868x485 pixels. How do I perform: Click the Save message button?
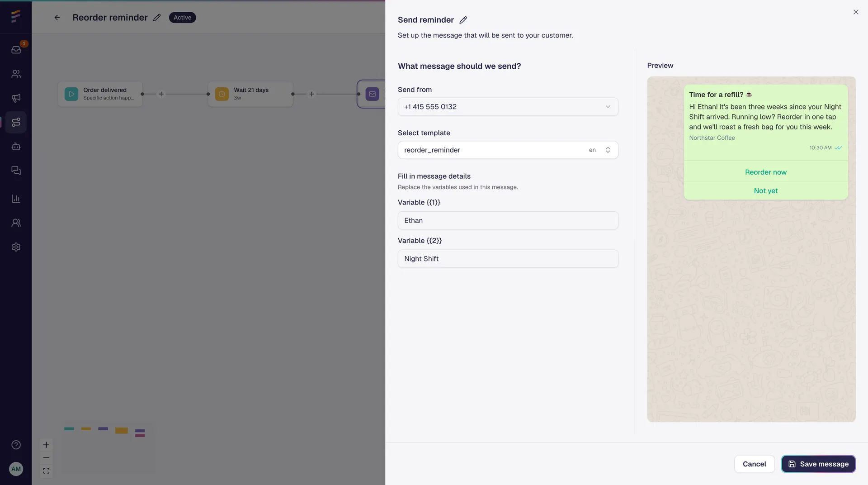click(818, 464)
